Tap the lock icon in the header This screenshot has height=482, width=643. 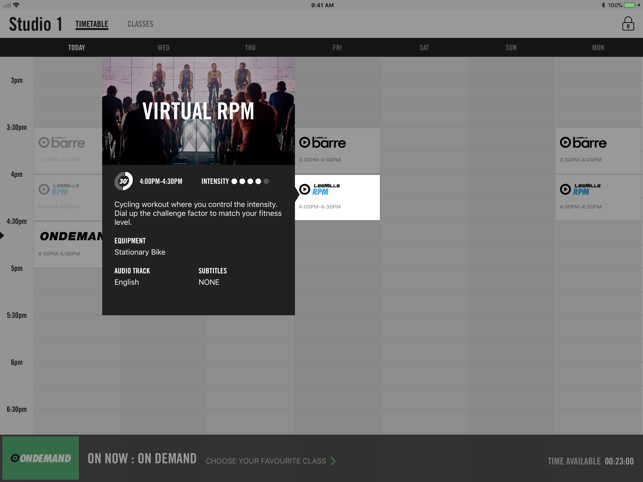(x=628, y=24)
